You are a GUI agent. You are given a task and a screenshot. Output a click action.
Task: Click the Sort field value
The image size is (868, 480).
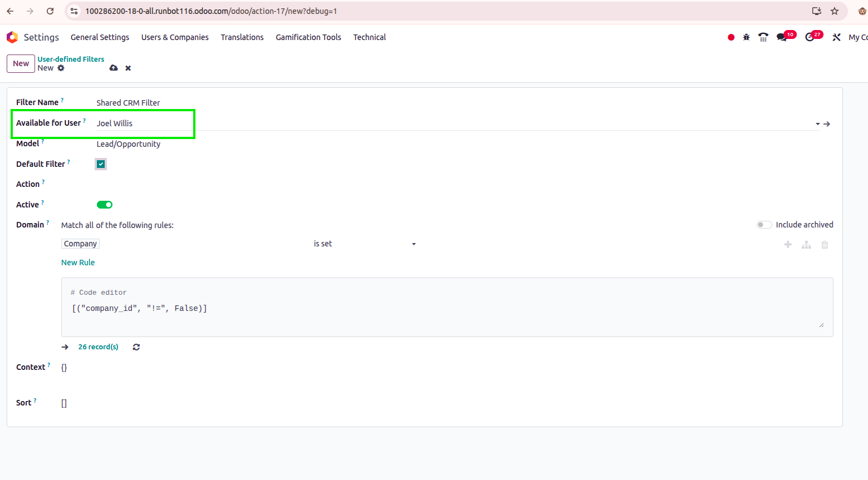pyautogui.click(x=64, y=403)
